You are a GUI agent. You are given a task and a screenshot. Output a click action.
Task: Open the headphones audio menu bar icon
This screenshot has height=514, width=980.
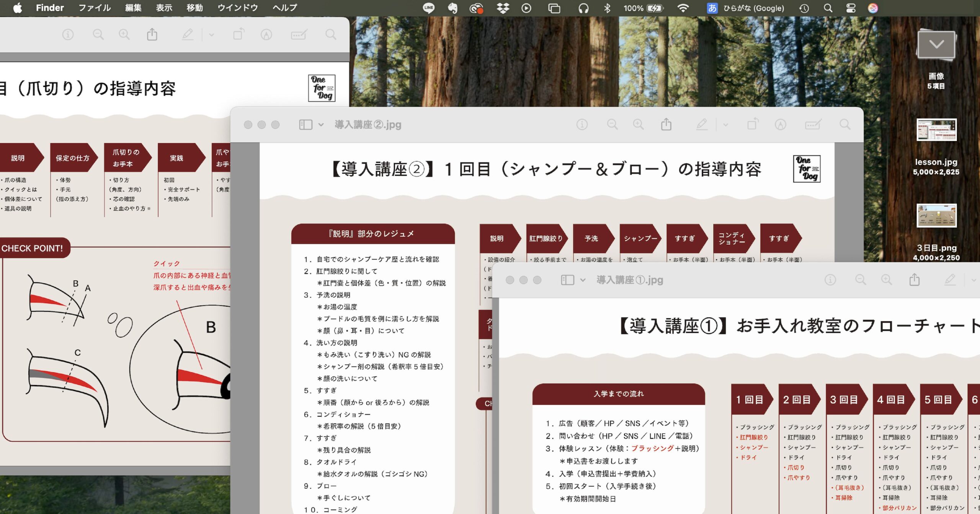click(x=583, y=8)
